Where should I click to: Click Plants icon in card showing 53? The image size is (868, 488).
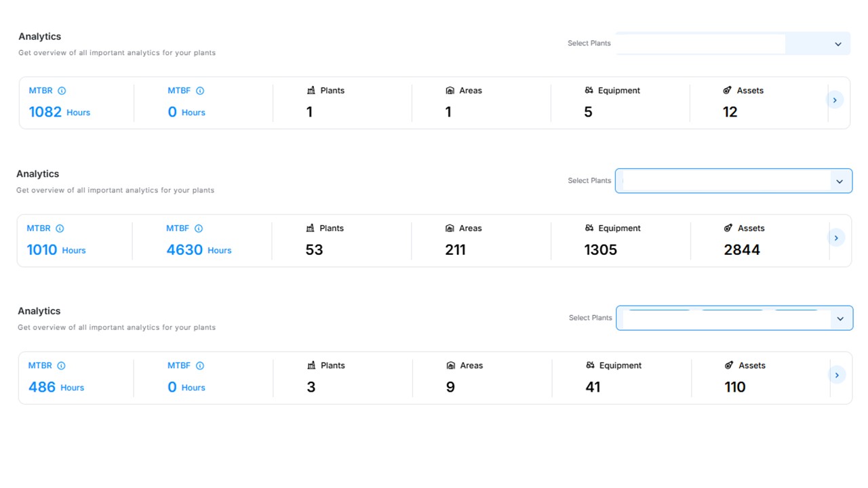pos(311,228)
